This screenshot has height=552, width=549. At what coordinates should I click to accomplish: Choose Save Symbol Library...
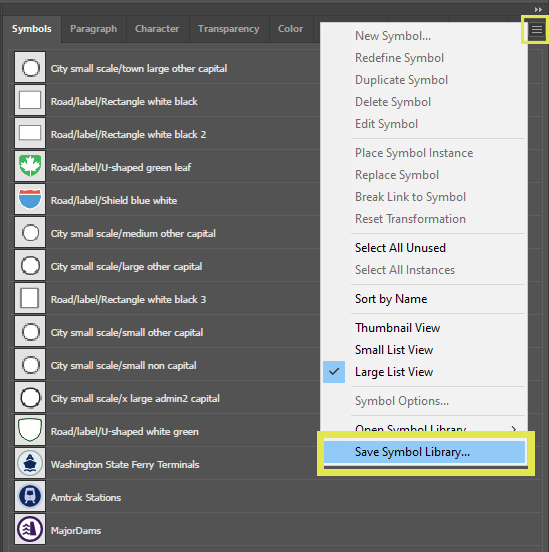[x=424, y=452]
